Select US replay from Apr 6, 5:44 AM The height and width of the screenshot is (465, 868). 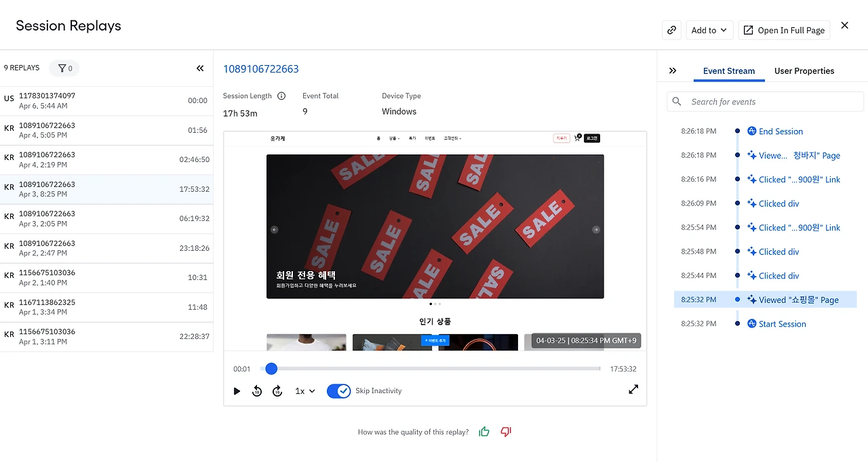(106, 101)
